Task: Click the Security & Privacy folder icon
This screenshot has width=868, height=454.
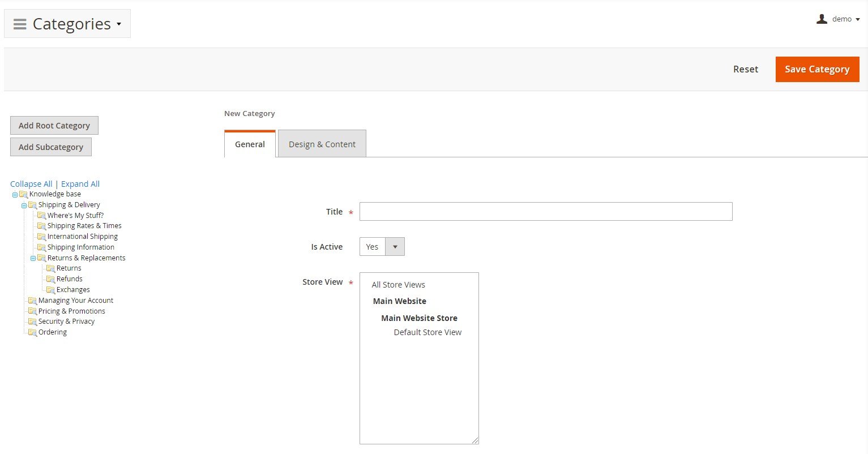Action: (32, 322)
